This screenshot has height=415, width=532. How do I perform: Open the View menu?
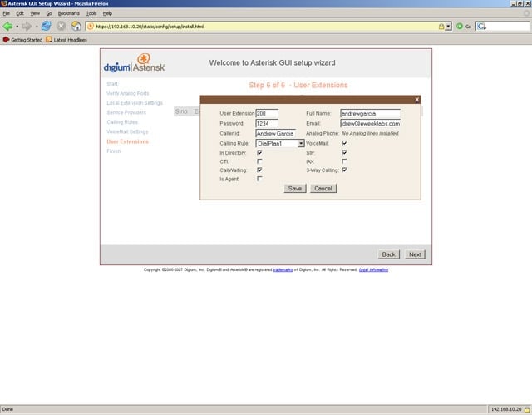(35, 13)
